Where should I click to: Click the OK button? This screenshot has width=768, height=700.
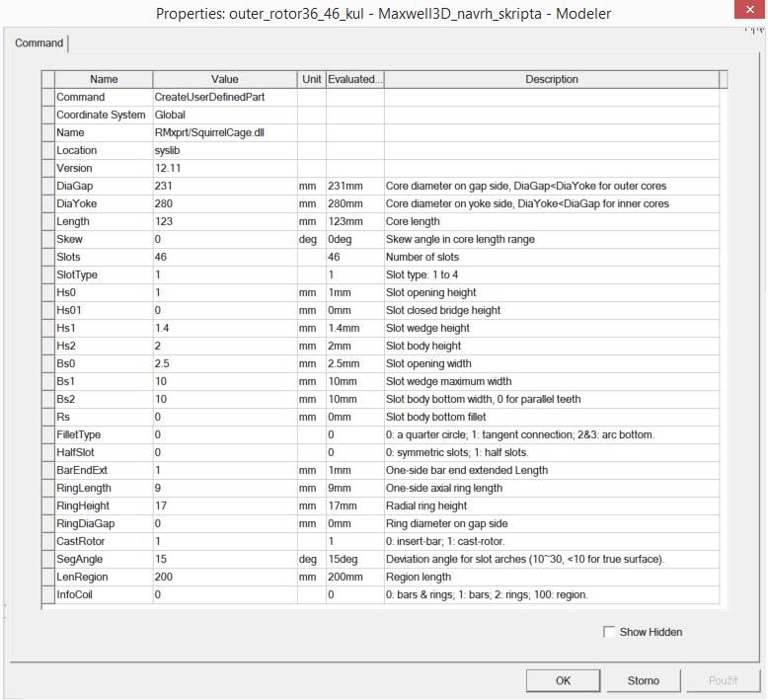tap(563, 680)
